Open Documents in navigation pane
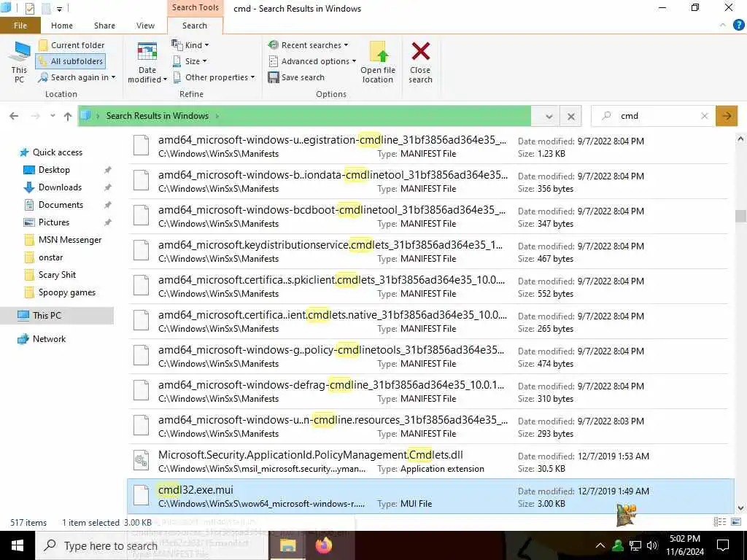 click(x=61, y=205)
